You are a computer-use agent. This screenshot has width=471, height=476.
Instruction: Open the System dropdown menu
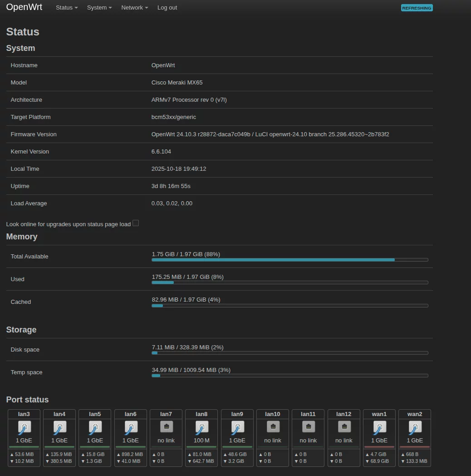coord(99,8)
